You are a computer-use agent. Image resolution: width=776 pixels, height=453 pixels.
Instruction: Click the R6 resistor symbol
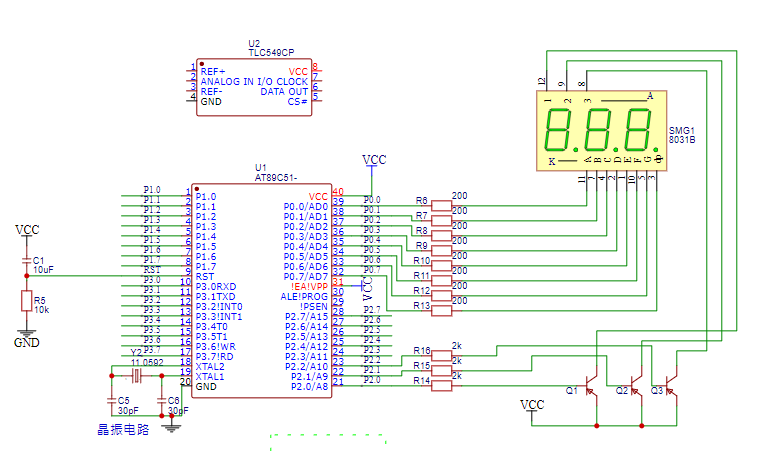coord(441,205)
